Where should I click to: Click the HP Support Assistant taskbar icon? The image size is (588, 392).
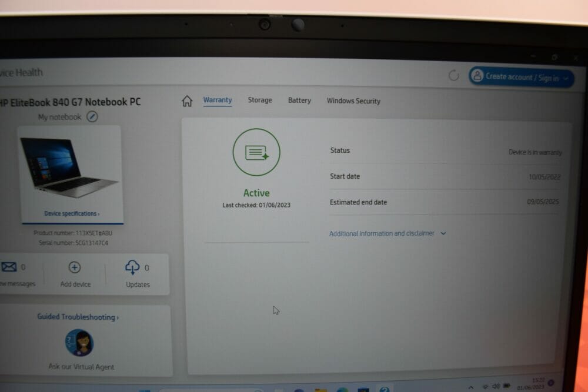pos(385,389)
